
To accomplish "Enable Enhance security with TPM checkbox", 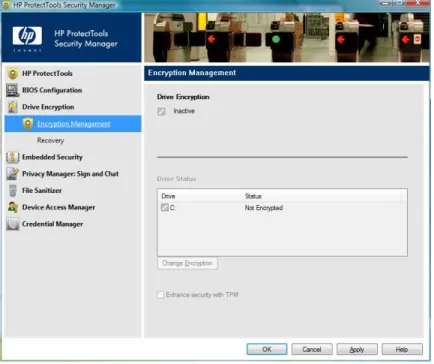I will (161, 295).
